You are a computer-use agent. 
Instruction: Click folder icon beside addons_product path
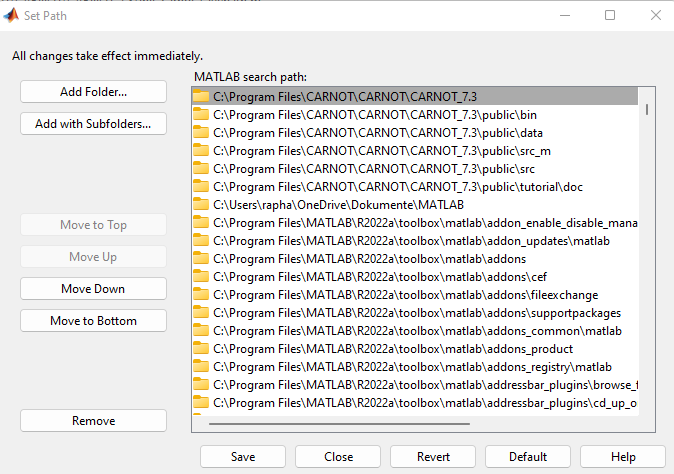201,349
